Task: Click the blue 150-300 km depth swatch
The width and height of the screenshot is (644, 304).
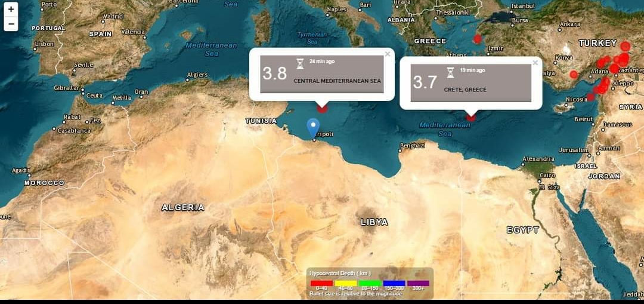Action: pos(394,283)
